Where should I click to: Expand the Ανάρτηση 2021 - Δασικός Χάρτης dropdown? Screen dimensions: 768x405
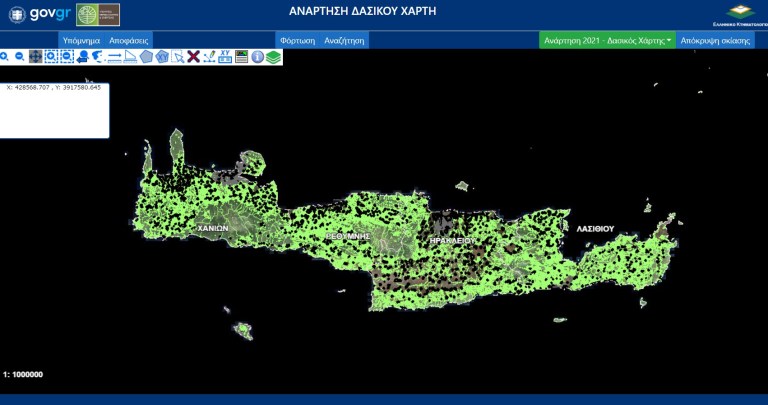[607, 40]
